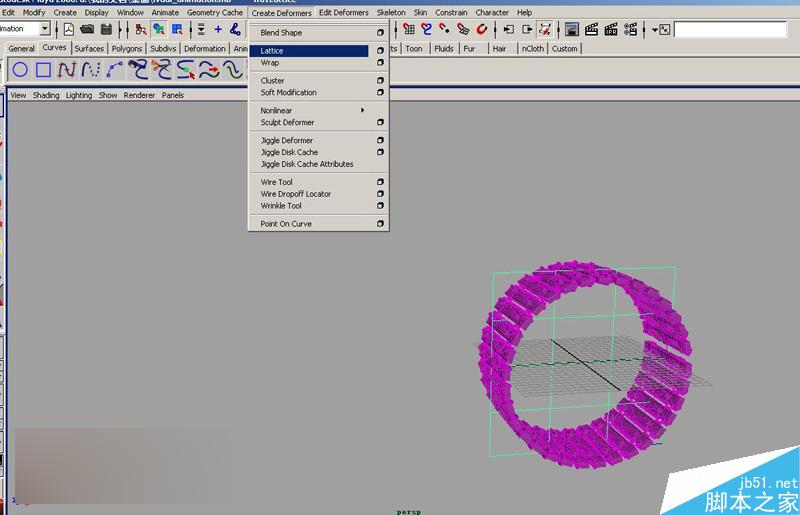
Task: Open the viewport Lighting menu
Action: pyautogui.click(x=79, y=95)
